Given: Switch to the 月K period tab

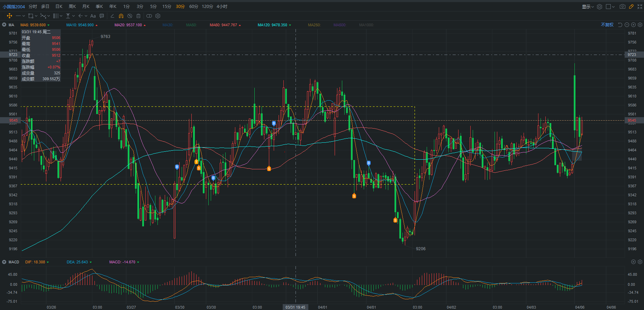Looking at the screenshot, I should [86, 7].
